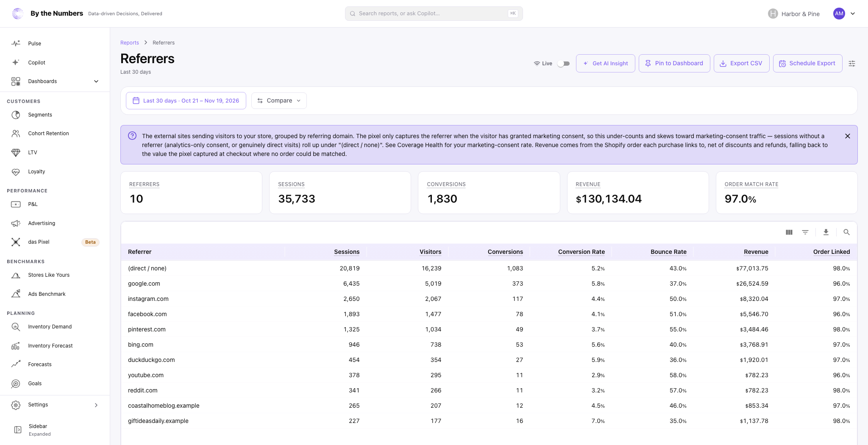Toggle the Live switch
The image size is (868, 445).
[563, 64]
